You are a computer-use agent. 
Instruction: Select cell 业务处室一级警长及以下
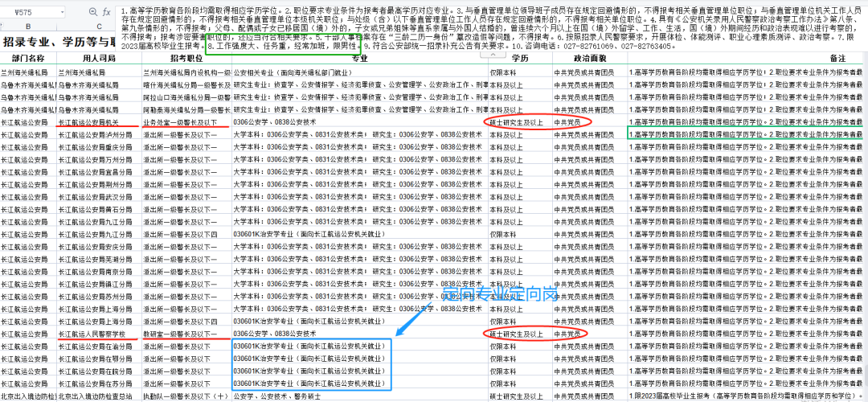pyautogui.click(x=186, y=122)
